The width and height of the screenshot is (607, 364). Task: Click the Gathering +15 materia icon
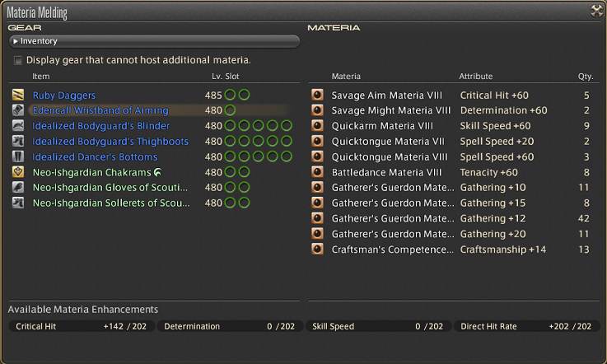317,203
